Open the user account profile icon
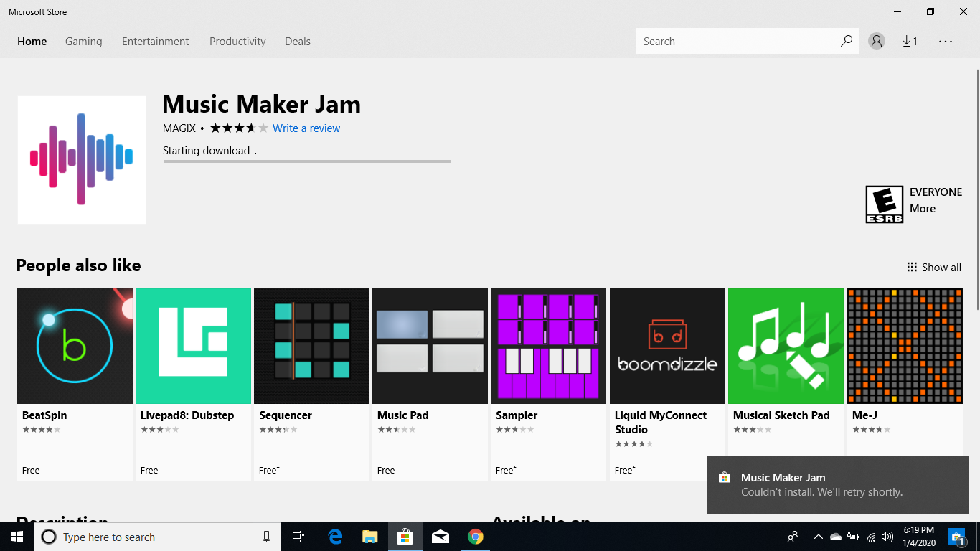Screen dimensions: 980x551 point(877,41)
